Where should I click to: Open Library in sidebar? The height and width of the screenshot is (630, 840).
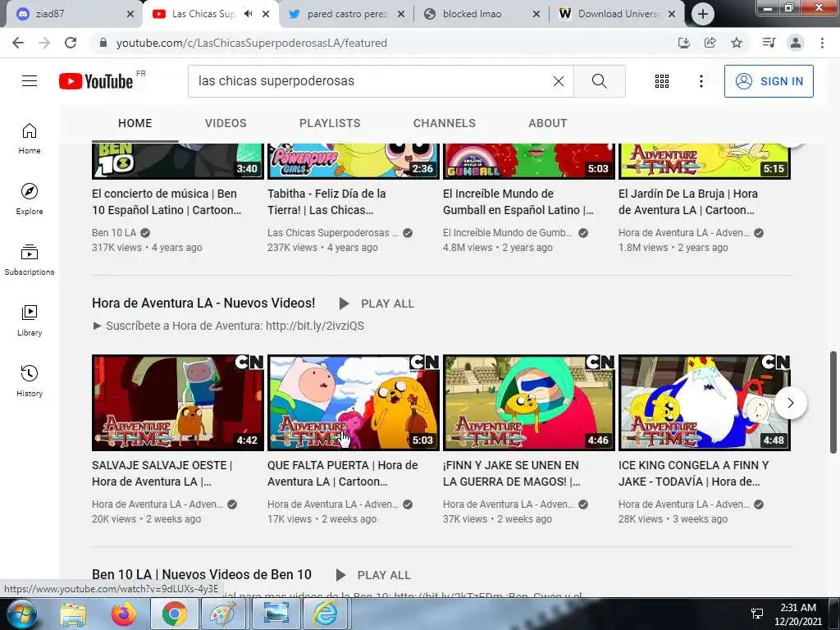pos(30,320)
